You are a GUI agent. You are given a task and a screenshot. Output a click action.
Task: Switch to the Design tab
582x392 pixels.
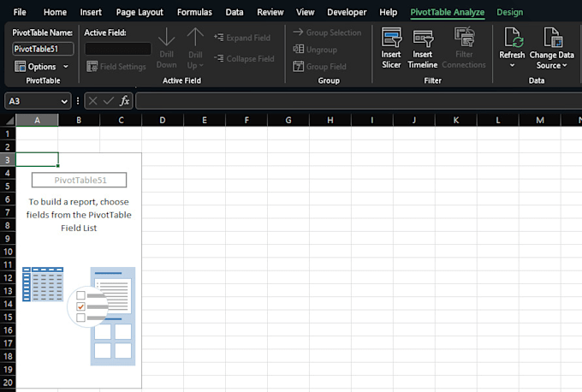coord(509,12)
